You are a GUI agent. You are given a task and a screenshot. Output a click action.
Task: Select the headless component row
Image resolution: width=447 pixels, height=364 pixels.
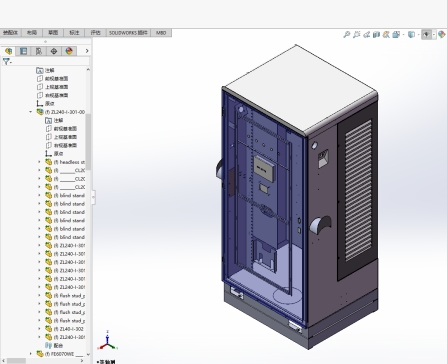(65, 162)
